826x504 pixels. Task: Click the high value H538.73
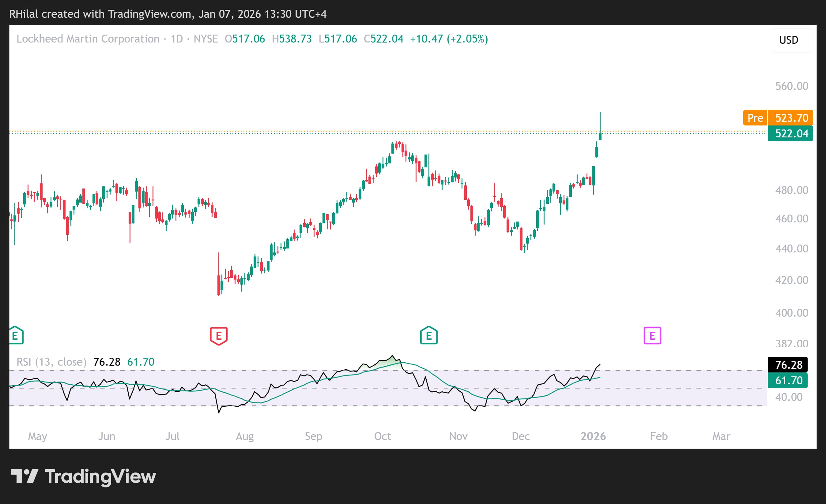point(292,39)
